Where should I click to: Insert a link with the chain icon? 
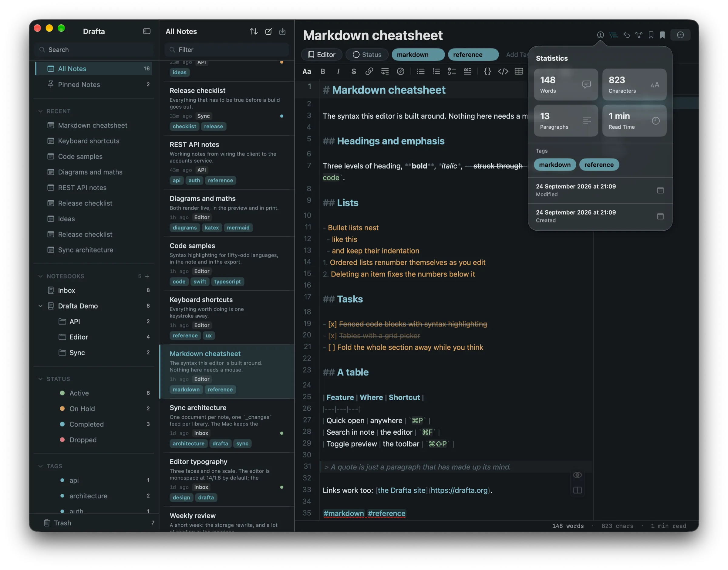[x=369, y=71]
